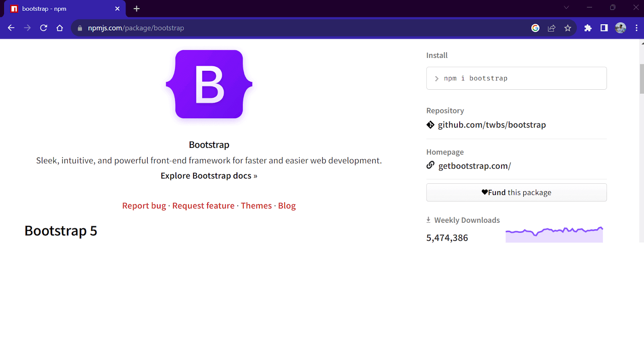Screen dimensions: 644x337
Task: Select the bootstrap - npm tab
Action: click(64, 9)
